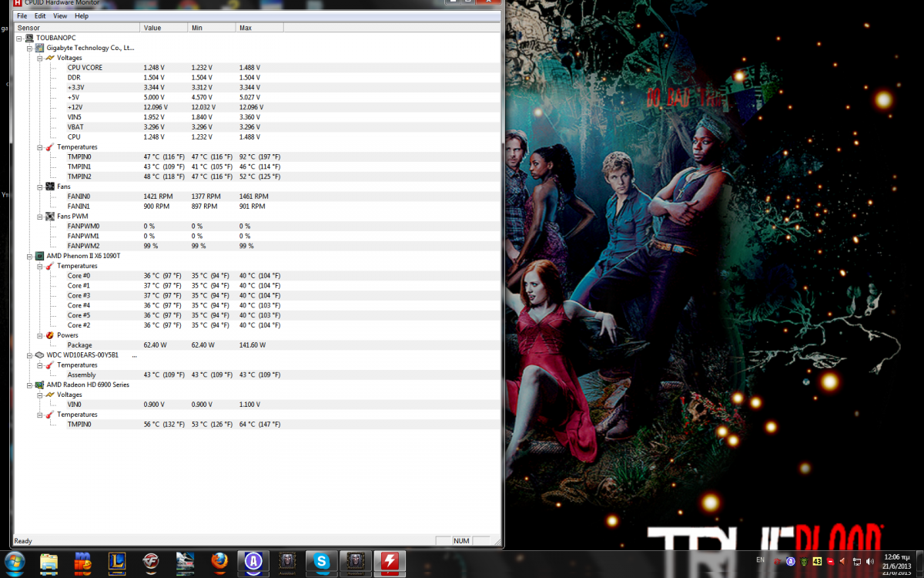Image resolution: width=924 pixels, height=578 pixels.
Task: Launch League of Legends from the taskbar
Action: pos(117,562)
